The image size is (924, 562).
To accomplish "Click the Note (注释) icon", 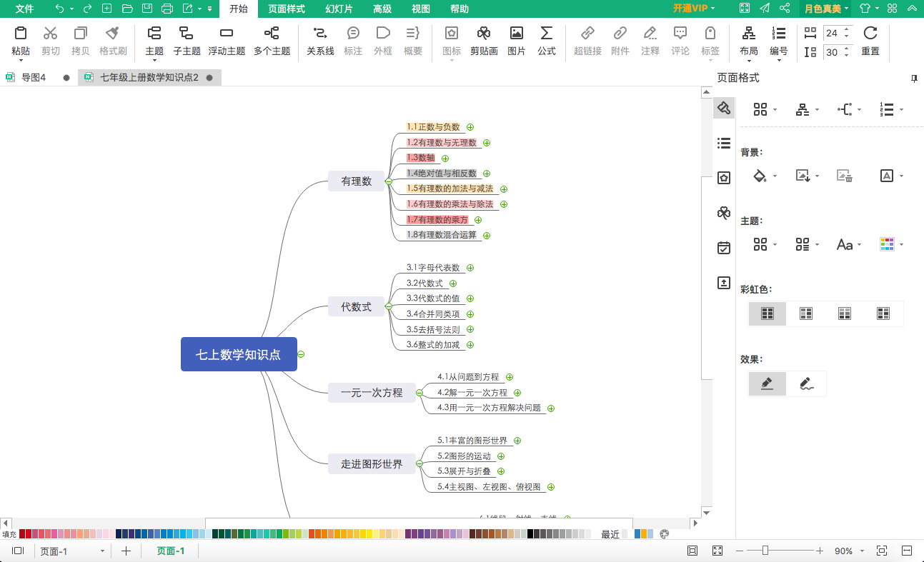I will tap(650, 33).
